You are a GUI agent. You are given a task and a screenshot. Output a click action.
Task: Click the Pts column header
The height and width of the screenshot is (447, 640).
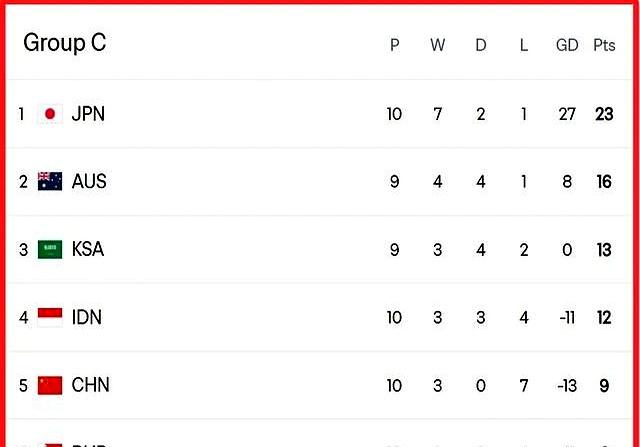[604, 45]
